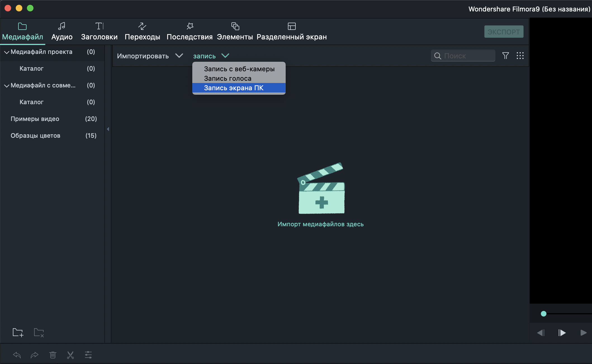The width and height of the screenshot is (592, 364).
Task: Collapse the Медиафайл проекта tree section
Action: [x=7, y=52]
